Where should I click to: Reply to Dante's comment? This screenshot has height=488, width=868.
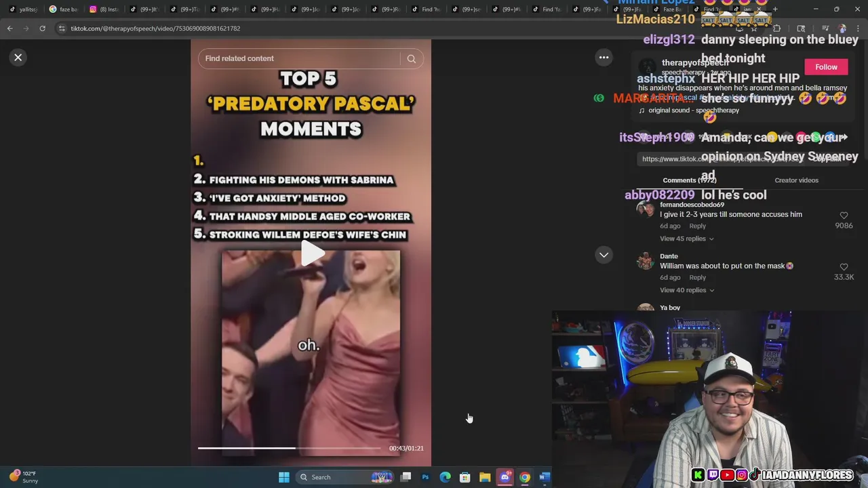pos(697,277)
